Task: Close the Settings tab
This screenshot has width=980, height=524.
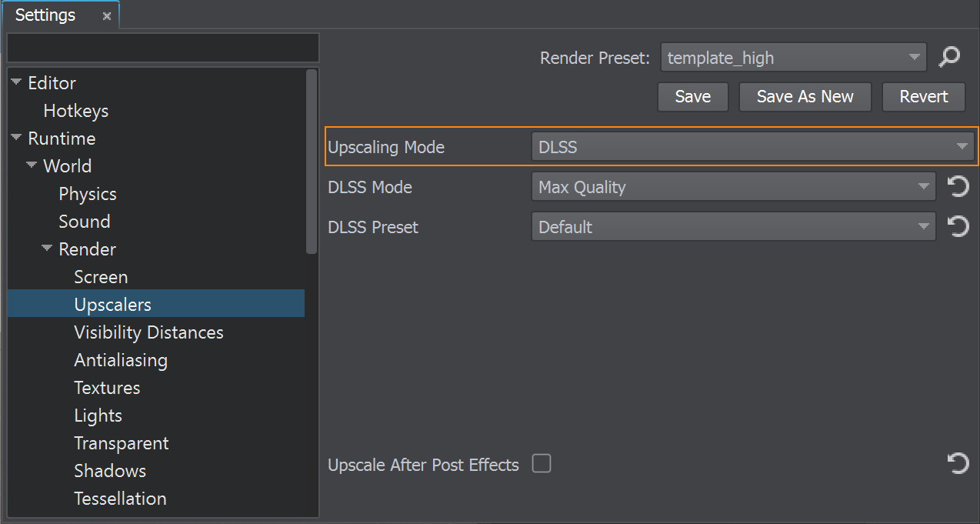Action: tap(106, 16)
